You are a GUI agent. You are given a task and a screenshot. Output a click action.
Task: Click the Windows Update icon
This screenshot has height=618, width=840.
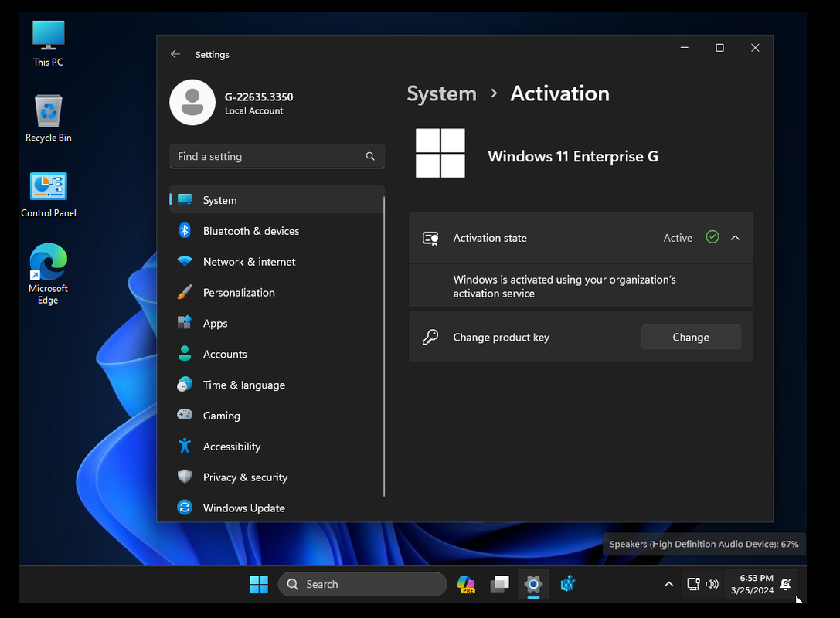[185, 508]
